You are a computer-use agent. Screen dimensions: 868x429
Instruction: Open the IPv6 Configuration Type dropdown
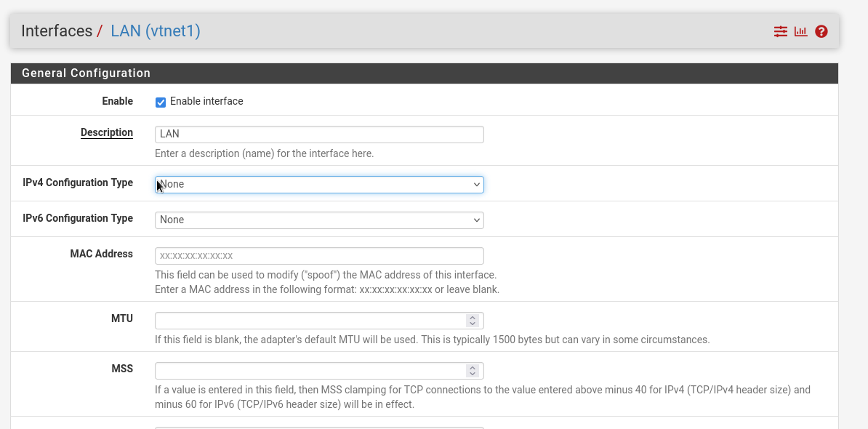(x=318, y=220)
